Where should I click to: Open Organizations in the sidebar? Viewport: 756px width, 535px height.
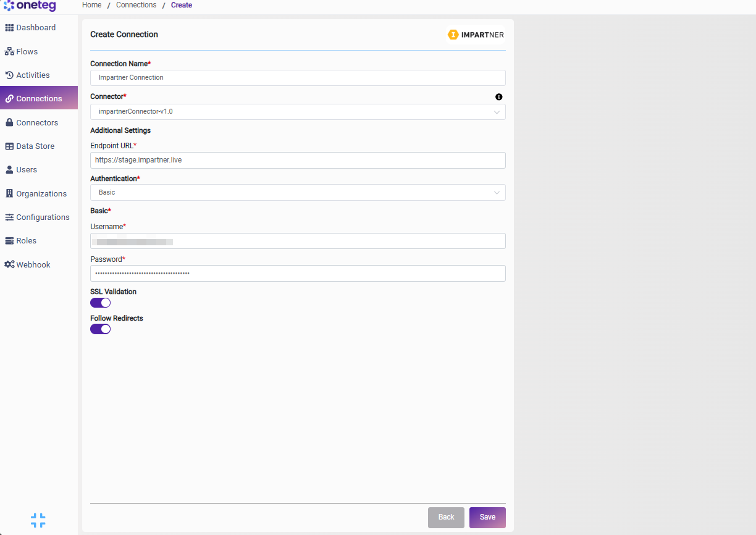click(x=38, y=193)
